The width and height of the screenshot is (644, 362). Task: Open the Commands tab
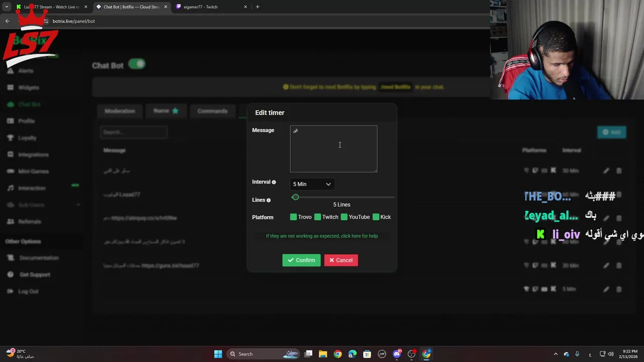pos(212,111)
